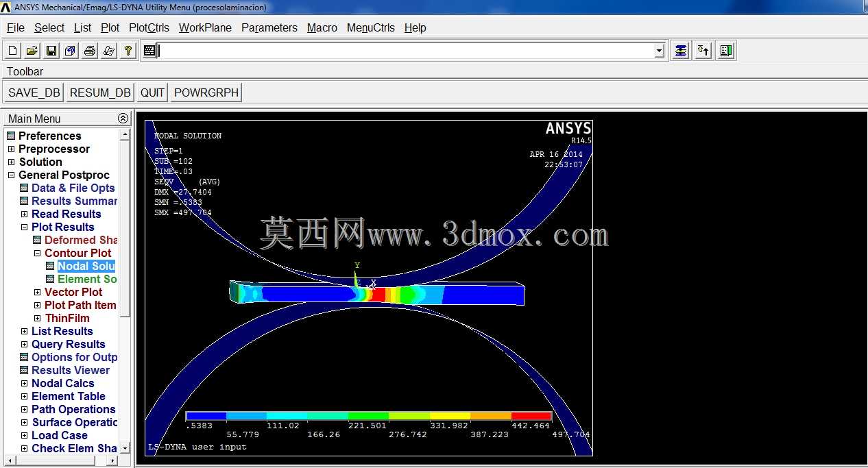Click the red legend color band
868x468 pixels.
(531, 416)
